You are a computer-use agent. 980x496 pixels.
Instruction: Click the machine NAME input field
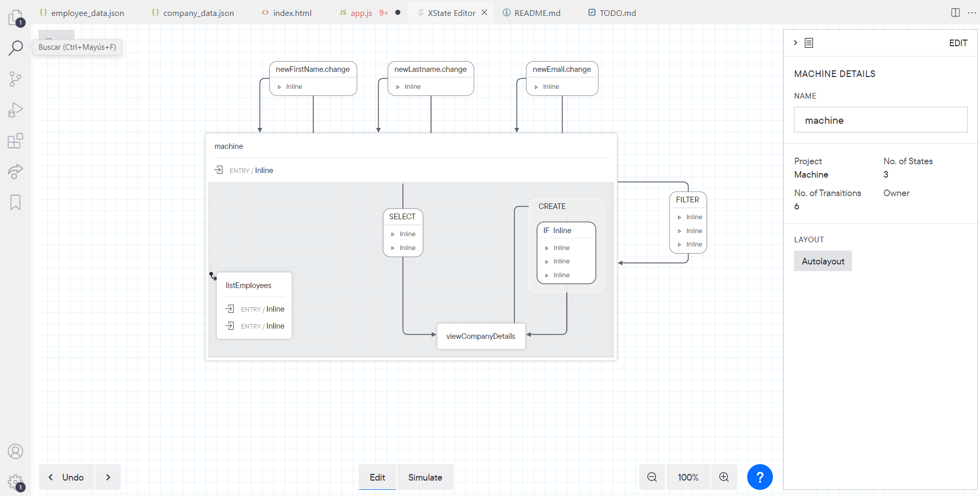pyautogui.click(x=880, y=120)
